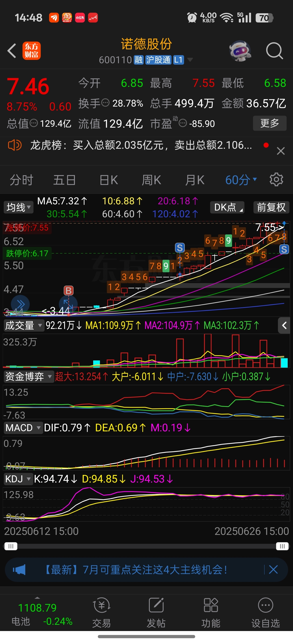Open the MACD indicator dropdown
Screen dimensions: 293x644
click(23, 428)
